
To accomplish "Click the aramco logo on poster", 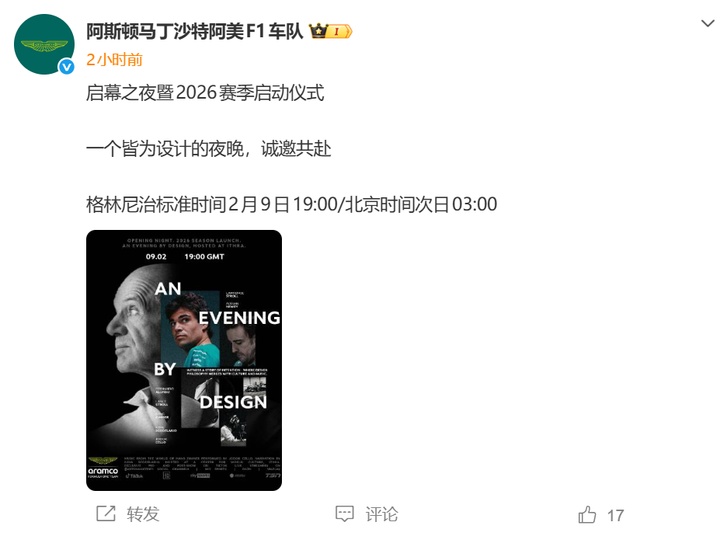I will [x=103, y=471].
